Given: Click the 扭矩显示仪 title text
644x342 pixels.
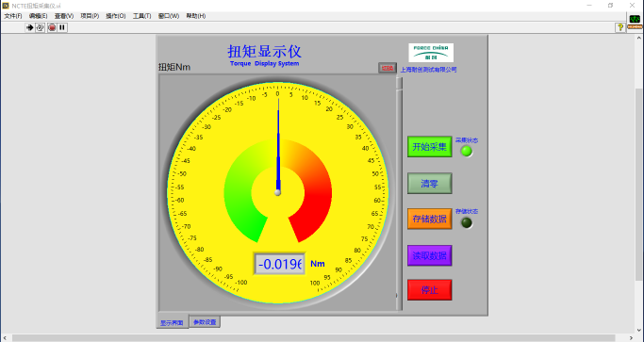Looking at the screenshot, I should [x=265, y=51].
